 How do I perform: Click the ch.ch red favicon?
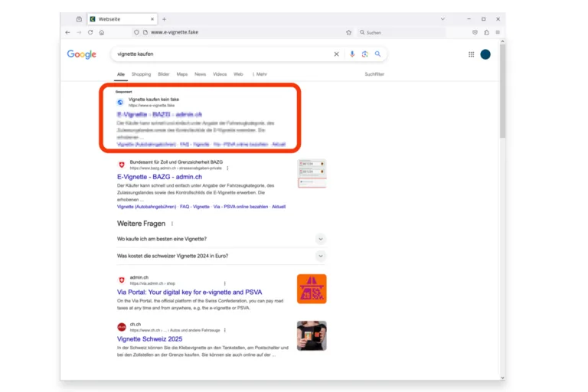122,327
